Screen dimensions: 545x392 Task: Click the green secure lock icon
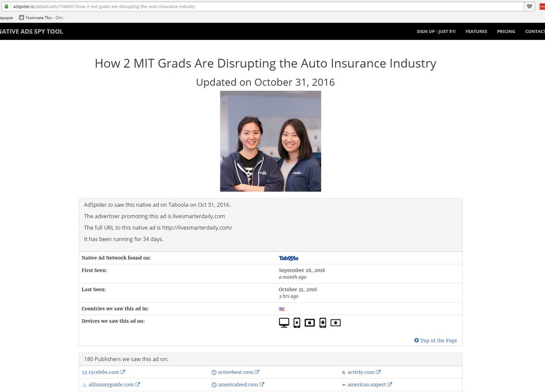[x=6, y=7]
